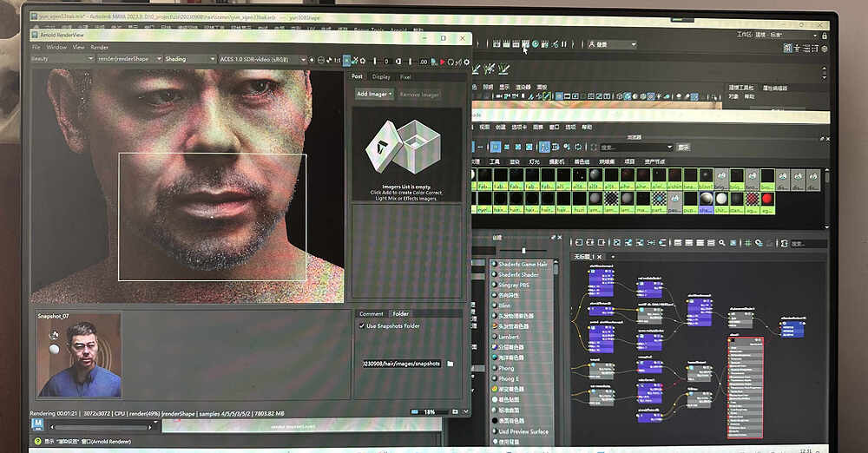Image resolution: width=868 pixels, height=453 pixels.
Task: Switch to the Comment tab in the snapshot panel
Action: pos(371,313)
